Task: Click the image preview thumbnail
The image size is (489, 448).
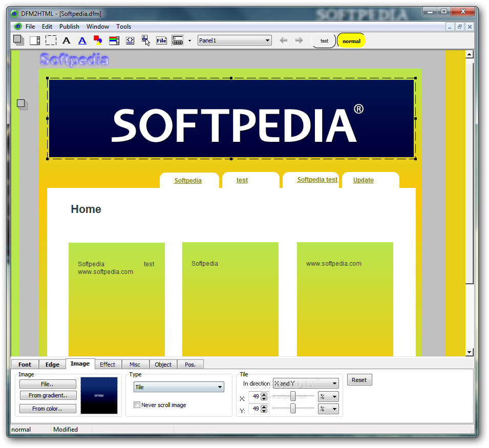Action: pos(99,395)
